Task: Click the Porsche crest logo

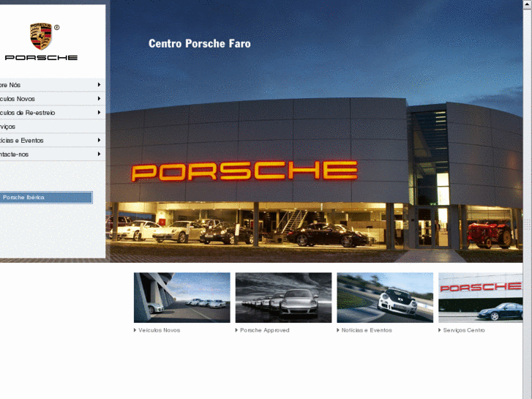Action: 41,36
